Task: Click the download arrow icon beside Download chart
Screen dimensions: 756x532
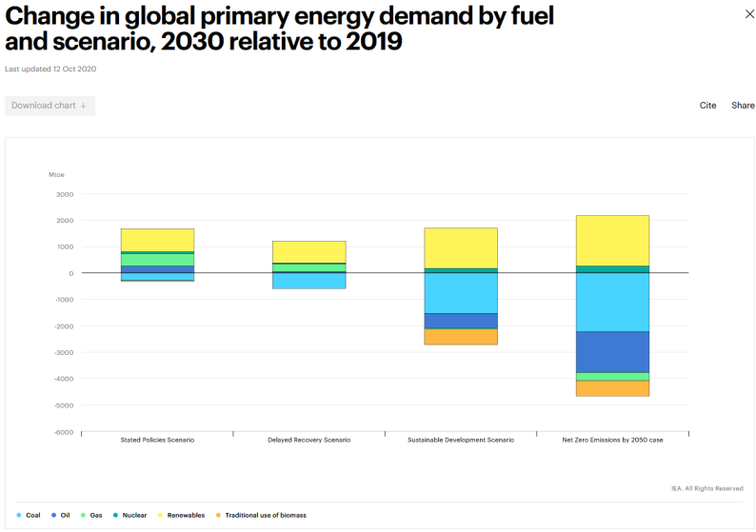Action: [x=84, y=106]
